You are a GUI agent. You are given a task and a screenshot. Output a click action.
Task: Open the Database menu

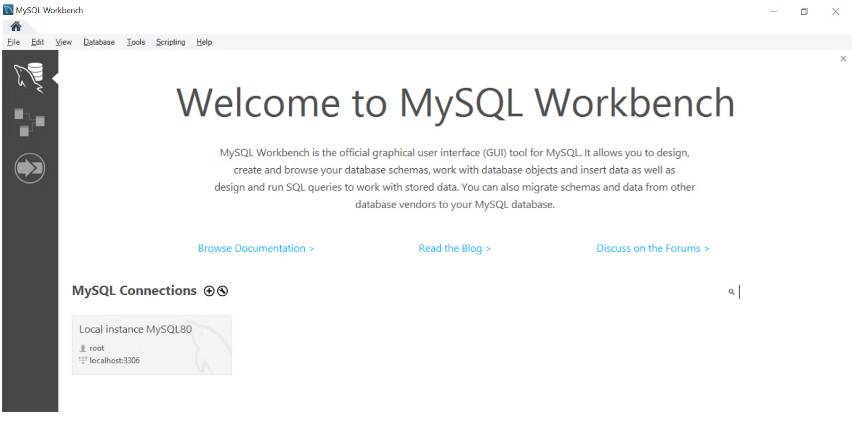point(99,42)
